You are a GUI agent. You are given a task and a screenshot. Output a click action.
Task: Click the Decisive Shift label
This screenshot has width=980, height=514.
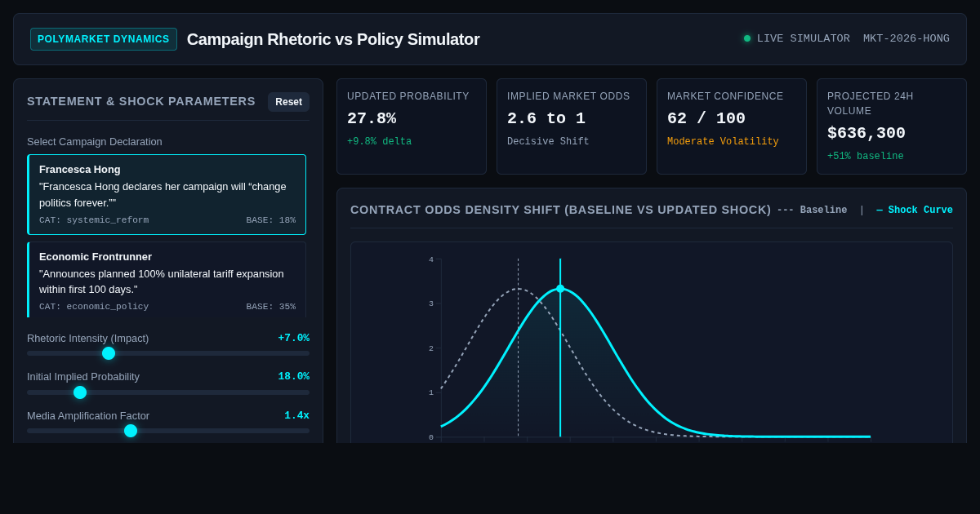pyautogui.click(x=548, y=142)
